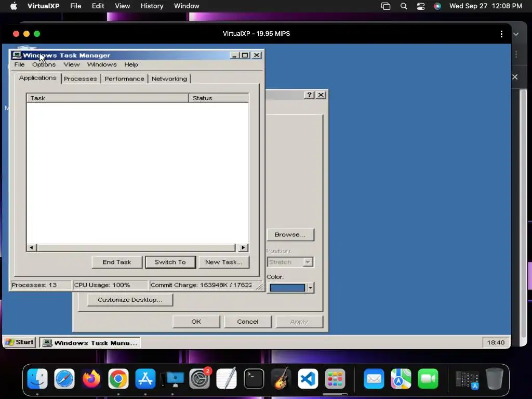Click help question mark in Display dialog
532x399 pixels.
coord(309,95)
